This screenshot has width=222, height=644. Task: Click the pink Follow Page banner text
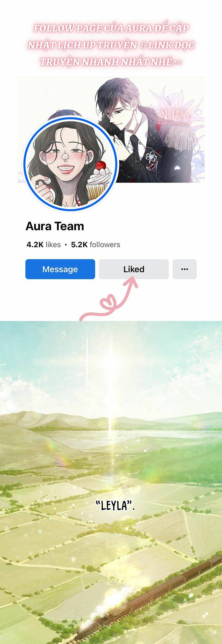click(111, 45)
